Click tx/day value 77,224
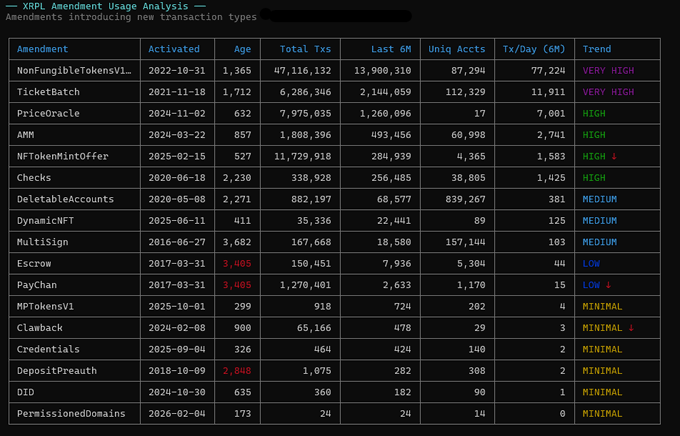The image size is (680, 436). pyautogui.click(x=548, y=70)
